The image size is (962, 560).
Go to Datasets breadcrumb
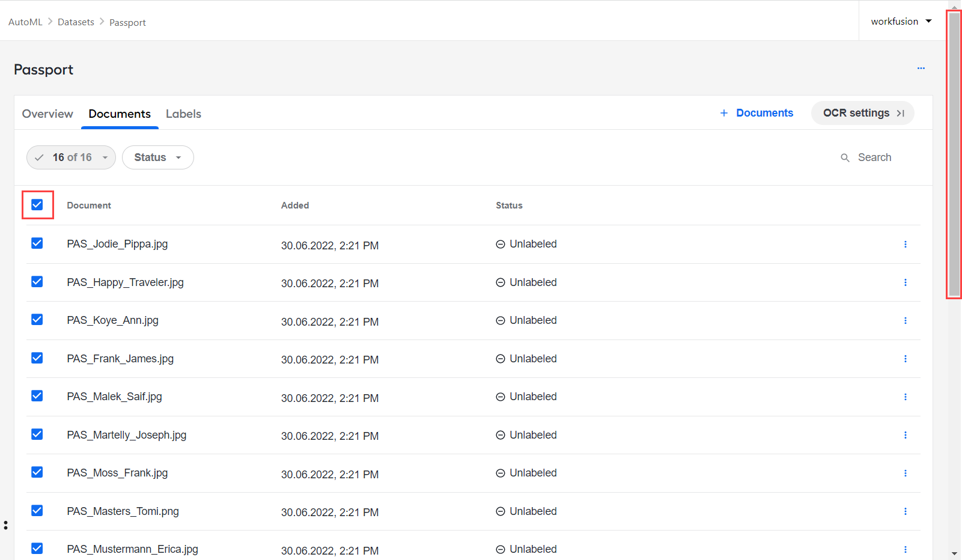[76, 22]
